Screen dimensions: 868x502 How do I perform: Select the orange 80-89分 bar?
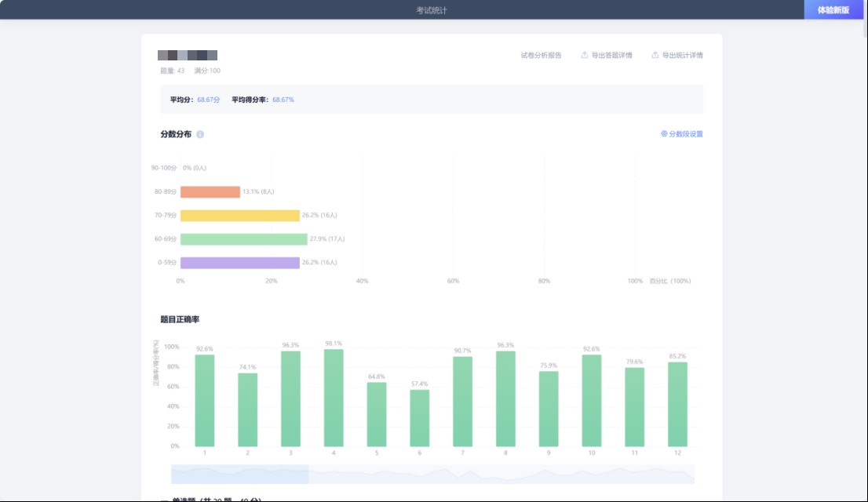click(210, 192)
